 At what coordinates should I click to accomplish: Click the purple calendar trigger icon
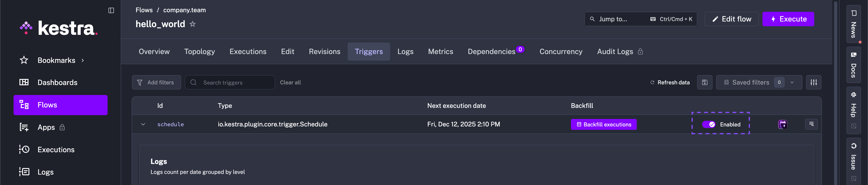(x=782, y=124)
